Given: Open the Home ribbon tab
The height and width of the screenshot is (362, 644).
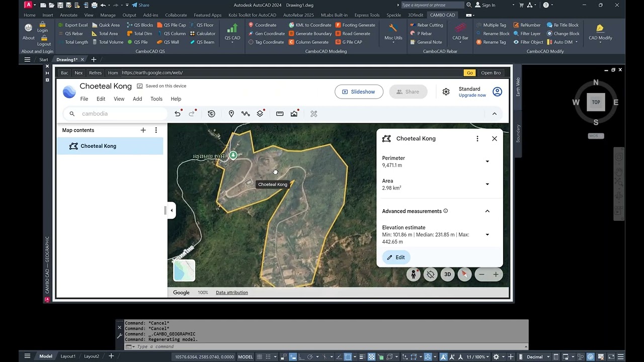Looking at the screenshot, I should coord(30,15).
